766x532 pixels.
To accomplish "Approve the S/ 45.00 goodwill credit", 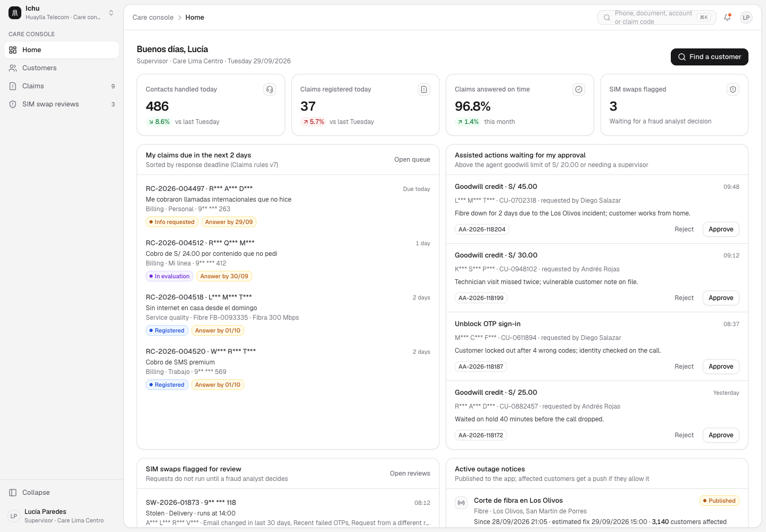I will coord(721,229).
